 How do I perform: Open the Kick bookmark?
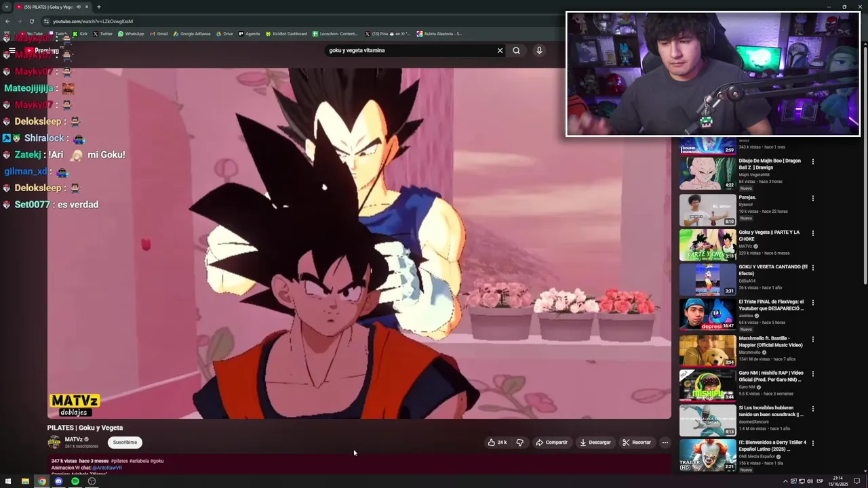click(x=80, y=34)
